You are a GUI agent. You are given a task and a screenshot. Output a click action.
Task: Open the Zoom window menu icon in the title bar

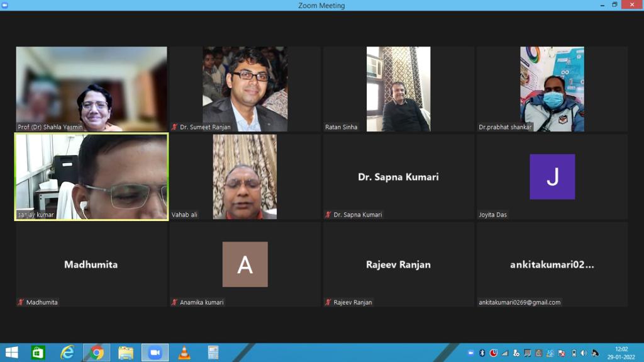pyautogui.click(x=5, y=5)
